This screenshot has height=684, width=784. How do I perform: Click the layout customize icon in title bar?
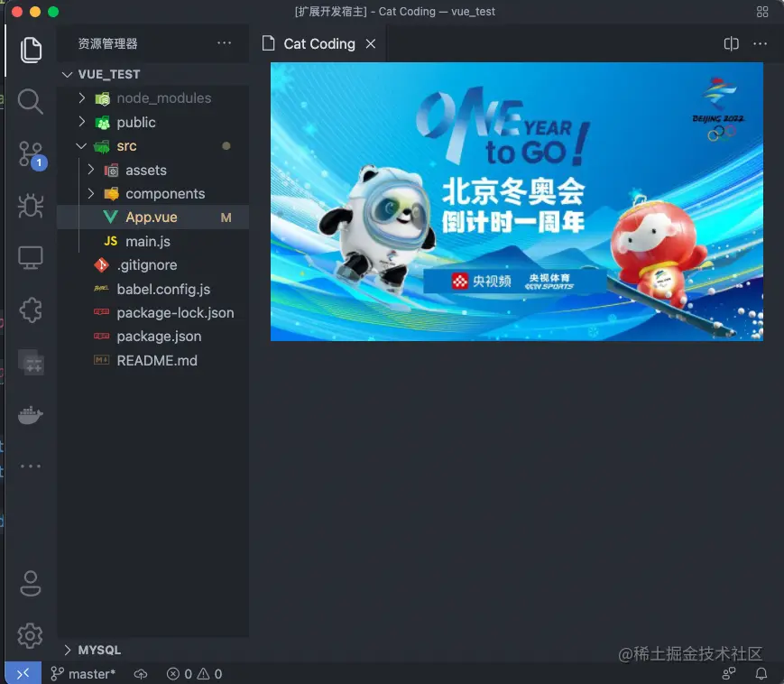point(762,12)
